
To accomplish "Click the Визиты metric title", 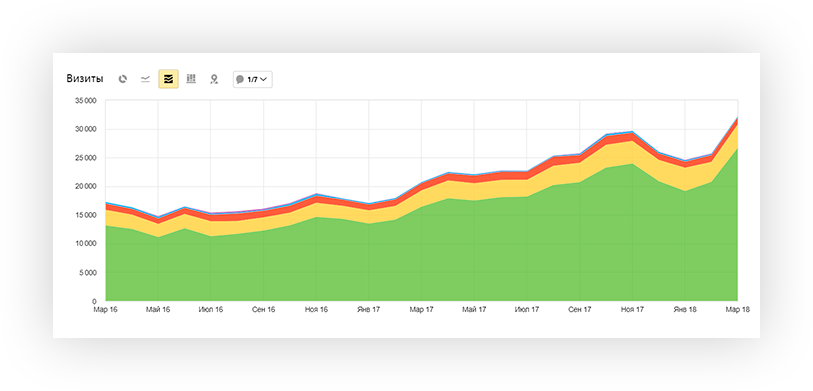I will (85, 79).
